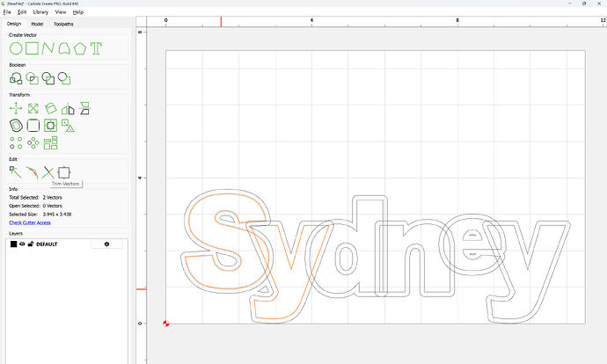The width and height of the screenshot is (607, 364).
Task: Open the Library menu
Action: pyautogui.click(x=40, y=12)
